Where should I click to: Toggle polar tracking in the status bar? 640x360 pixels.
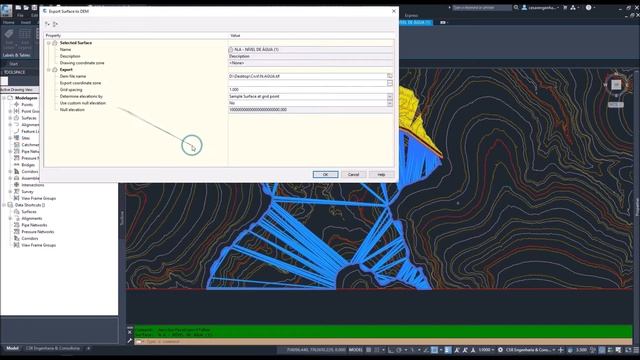pyautogui.click(x=400, y=350)
